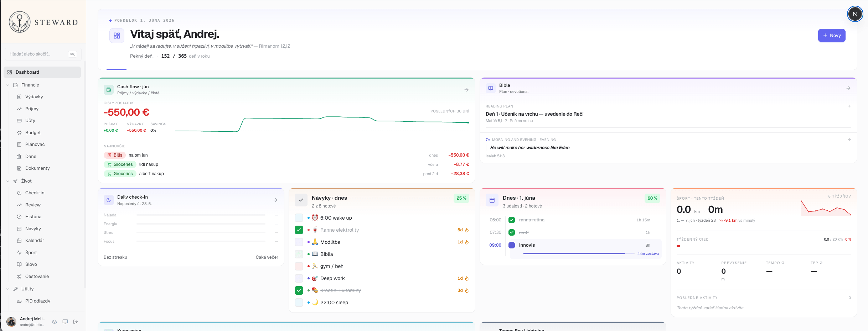Open Cash flow card via arrow
This screenshot has height=331, width=868.
466,90
